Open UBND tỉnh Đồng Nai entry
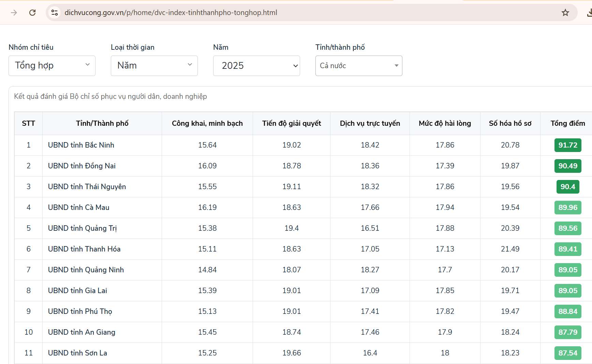The image size is (592, 364). 82,166
